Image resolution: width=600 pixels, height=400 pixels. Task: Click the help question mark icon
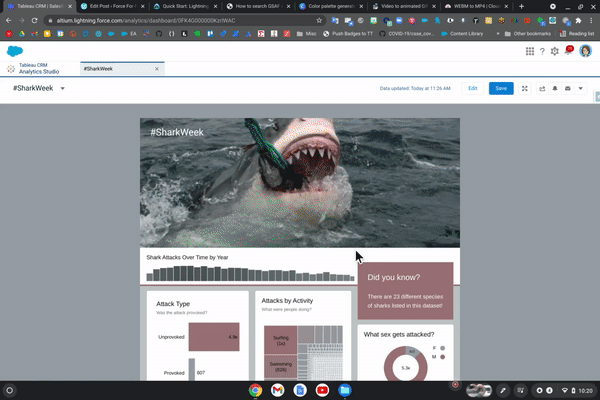pos(542,51)
